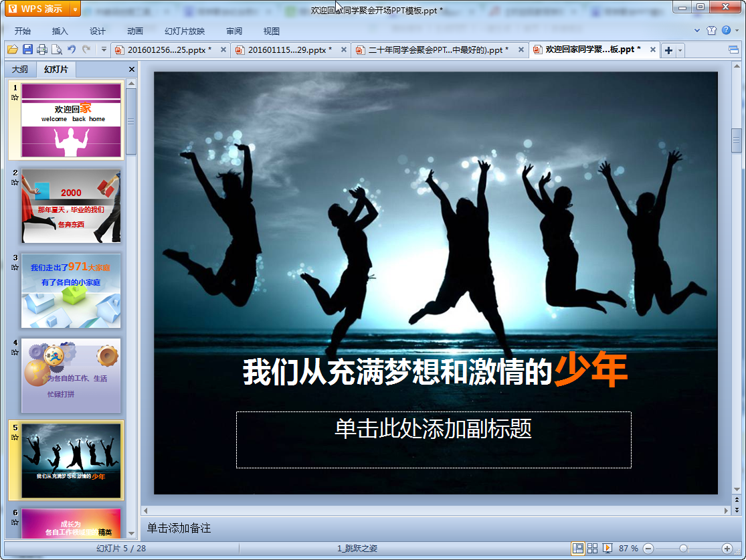746x560 pixels.
Task: Zoom in with the plus button
Action: point(727,549)
